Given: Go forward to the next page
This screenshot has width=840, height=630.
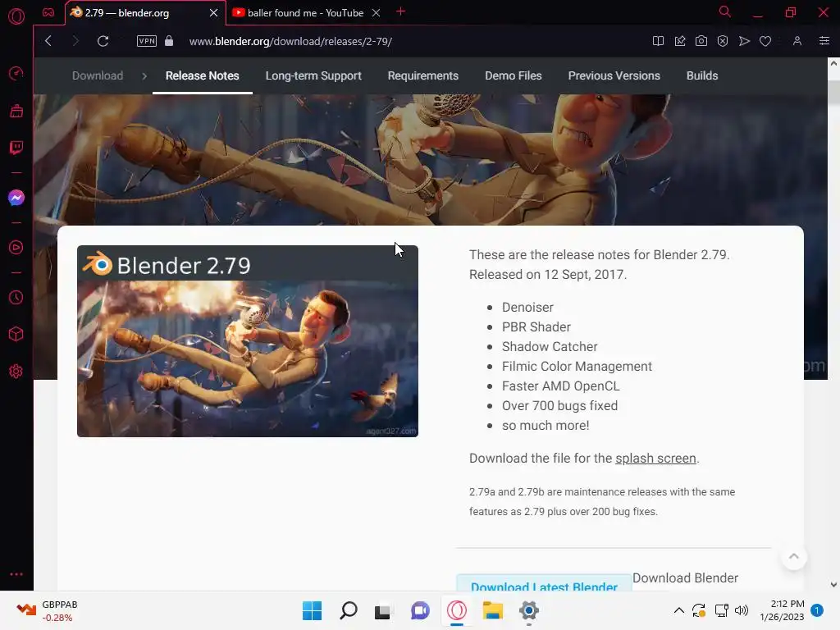Looking at the screenshot, I should (75, 41).
